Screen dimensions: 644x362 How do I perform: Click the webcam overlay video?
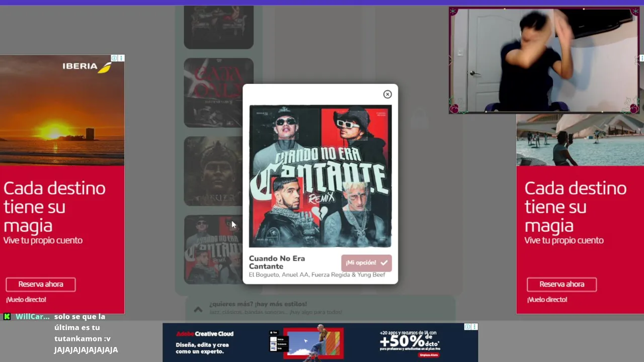click(544, 60)
